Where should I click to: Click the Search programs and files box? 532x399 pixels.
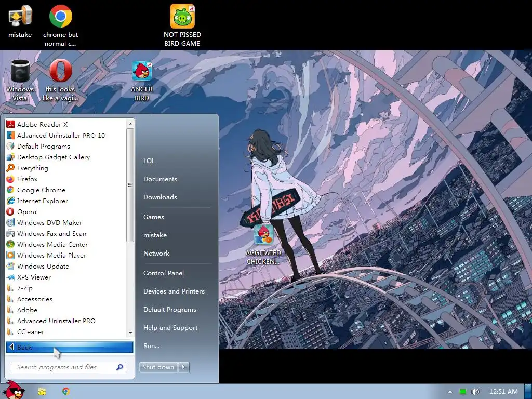pyautogui.click(x=69, y=367)
